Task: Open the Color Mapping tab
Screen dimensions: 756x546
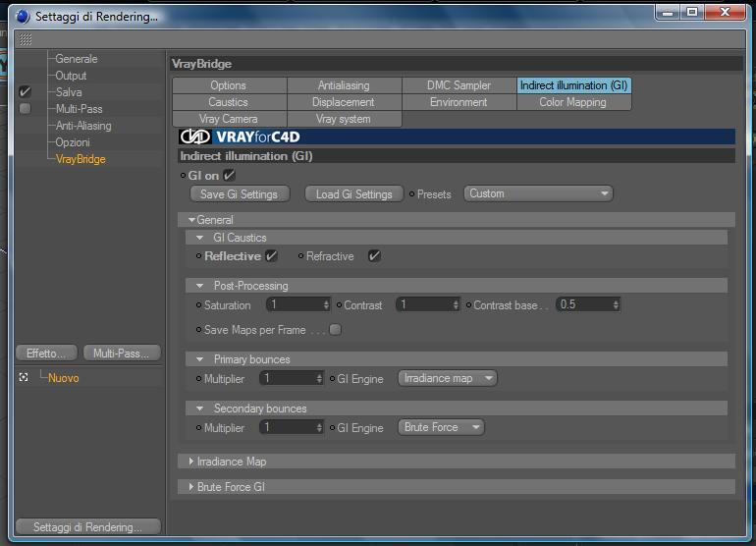Action: (x=573, y=102)
